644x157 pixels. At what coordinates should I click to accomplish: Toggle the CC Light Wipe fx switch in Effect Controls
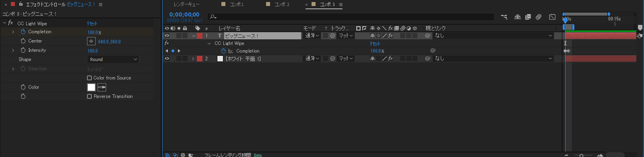(x=10, y=23)
